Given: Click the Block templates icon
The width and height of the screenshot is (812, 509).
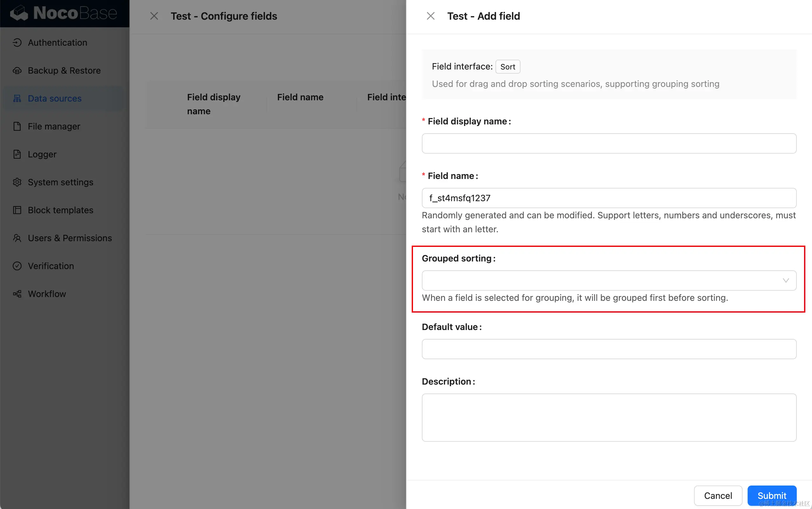Looking at the screenshot, I should click(17, 210).
